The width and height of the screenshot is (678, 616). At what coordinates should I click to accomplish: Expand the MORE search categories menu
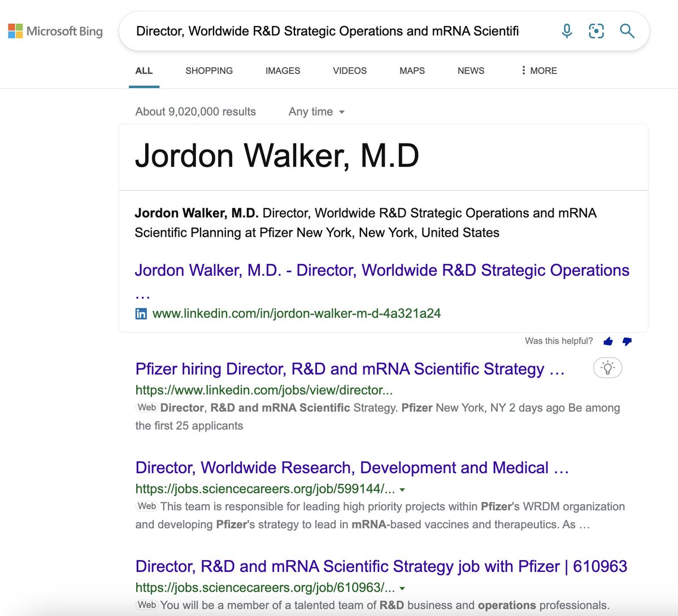(x=538, y=71)
